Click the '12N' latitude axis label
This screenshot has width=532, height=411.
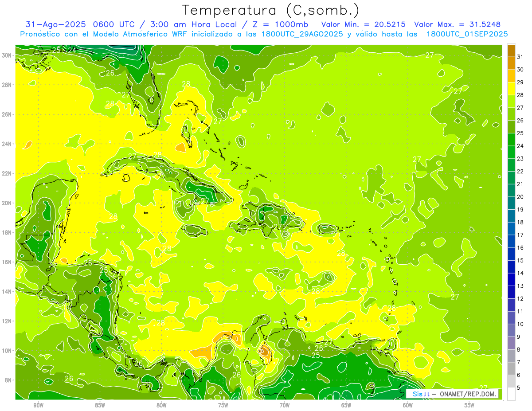[x=7, y=321]
